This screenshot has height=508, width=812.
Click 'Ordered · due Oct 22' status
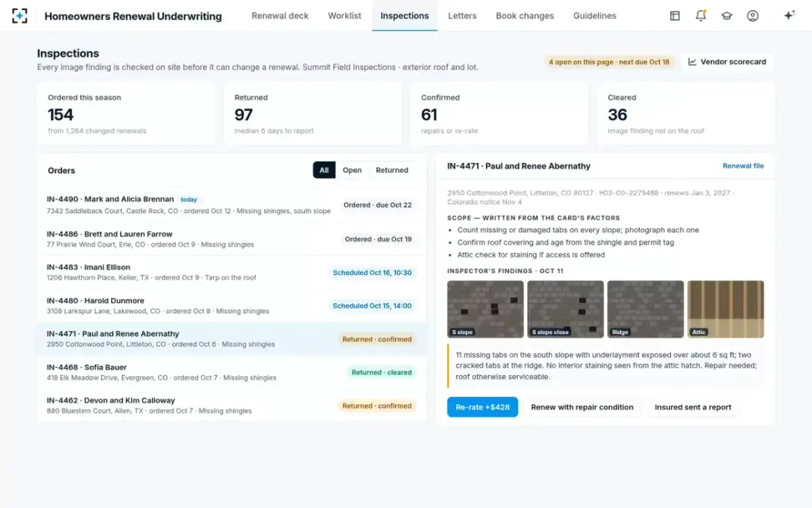(378, 205)
